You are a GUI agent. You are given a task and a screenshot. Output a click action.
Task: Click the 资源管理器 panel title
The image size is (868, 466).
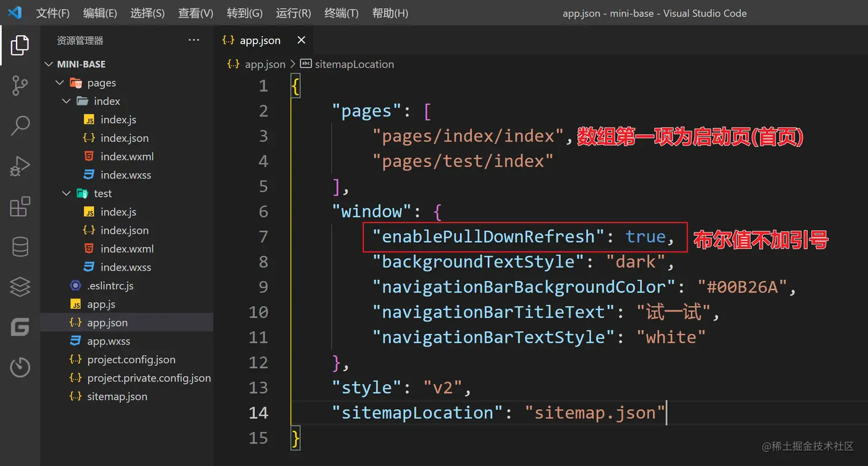pyautogui.click(x=80, y=41)
